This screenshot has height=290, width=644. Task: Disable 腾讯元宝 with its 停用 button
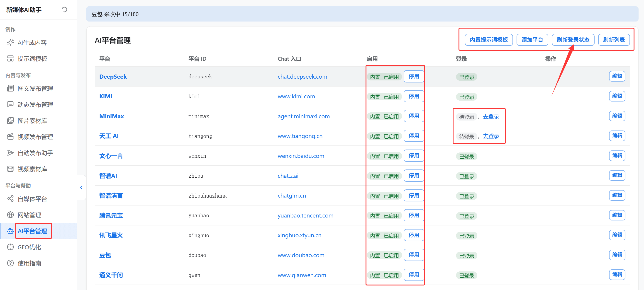click(414, 215)
